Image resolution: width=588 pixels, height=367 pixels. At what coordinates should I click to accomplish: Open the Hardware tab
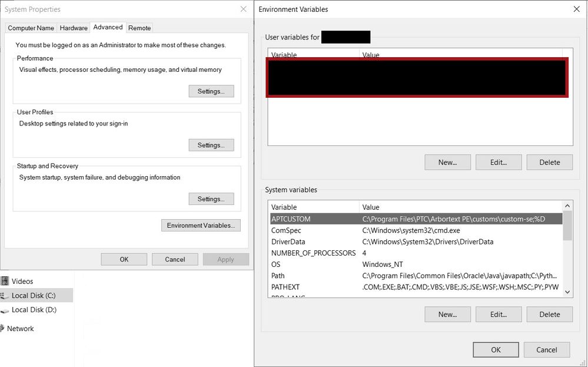point(74,28)
